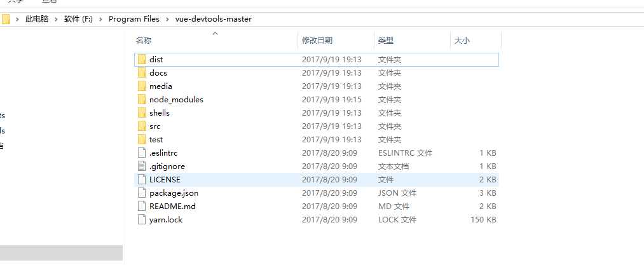Screen dimensions: 644x265
Task: Select the README.md file icon
Action: coord(142,207)
